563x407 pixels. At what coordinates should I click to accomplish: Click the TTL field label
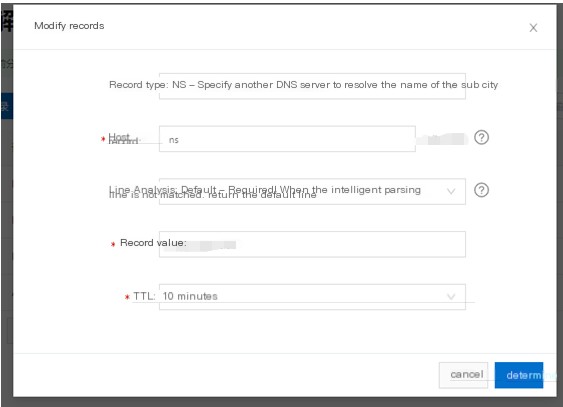pos(144,296)
